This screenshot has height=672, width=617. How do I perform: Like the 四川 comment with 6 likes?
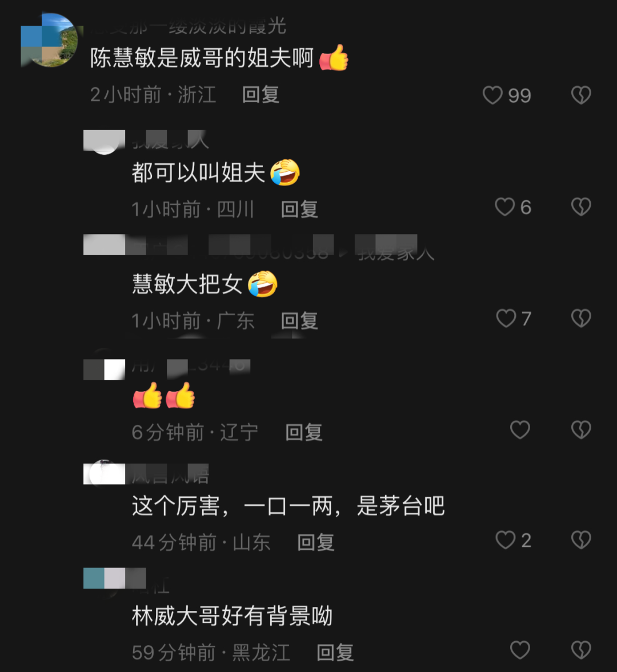coord(504,207)
